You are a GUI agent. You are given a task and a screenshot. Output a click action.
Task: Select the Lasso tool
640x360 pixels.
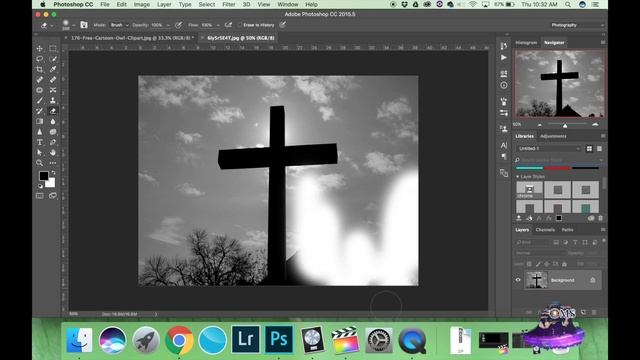pyautogui.click(x=40, y=59)
